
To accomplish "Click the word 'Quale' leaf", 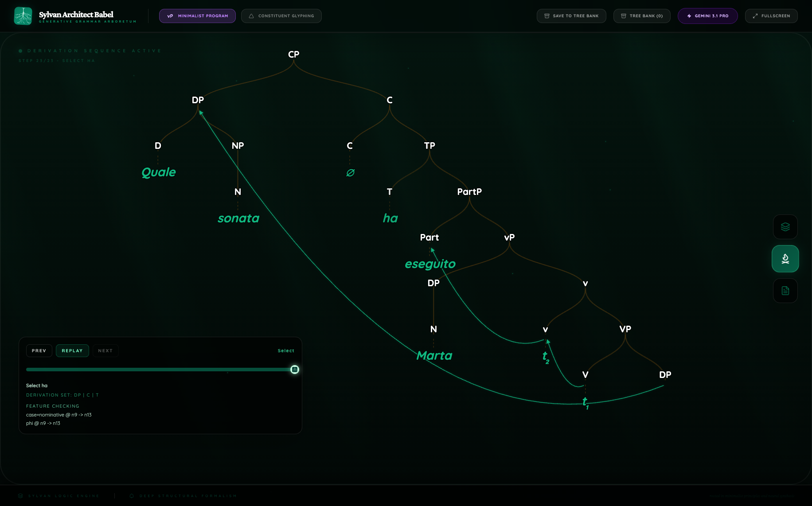I will click(159, 172).
